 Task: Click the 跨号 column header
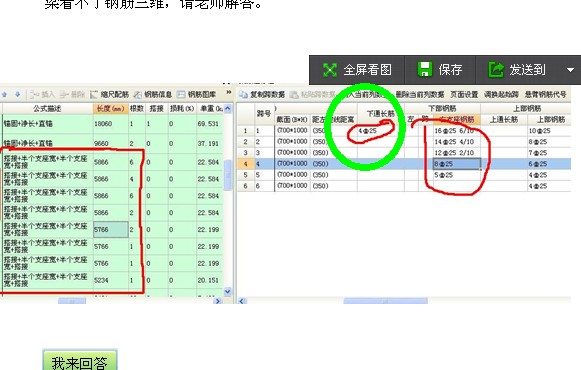(264, 114)
